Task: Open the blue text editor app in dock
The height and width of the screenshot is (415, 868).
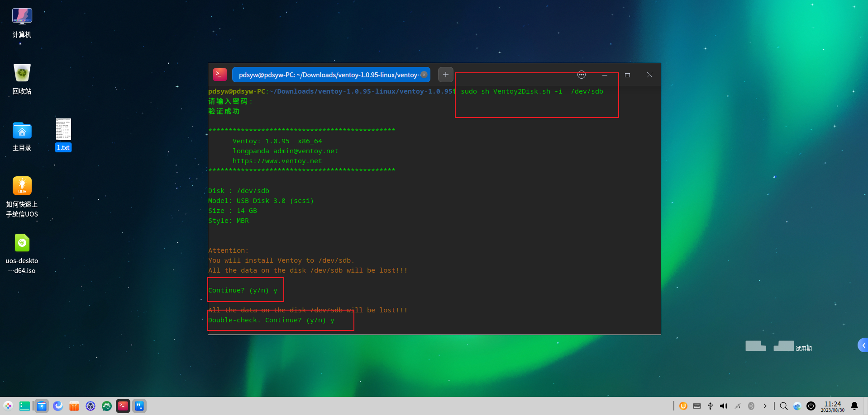Action: tap(139, 406)
